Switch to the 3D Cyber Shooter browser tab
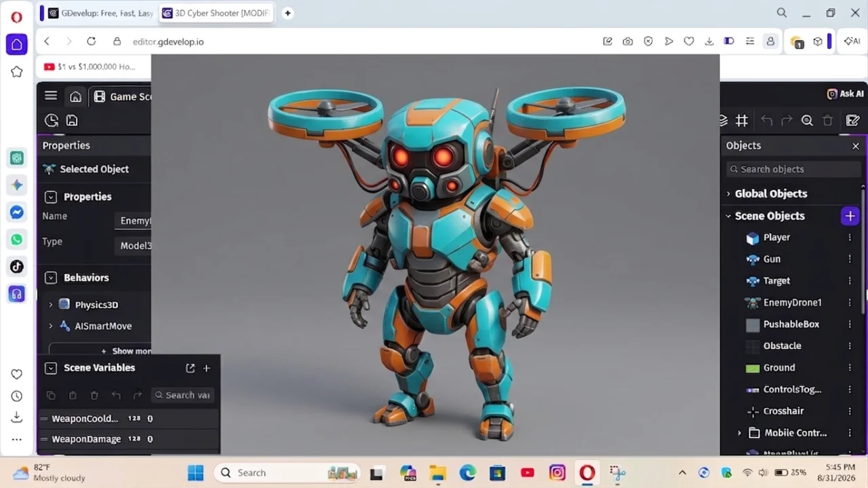The width and height of the screenshot is (868, 488). 216,13
